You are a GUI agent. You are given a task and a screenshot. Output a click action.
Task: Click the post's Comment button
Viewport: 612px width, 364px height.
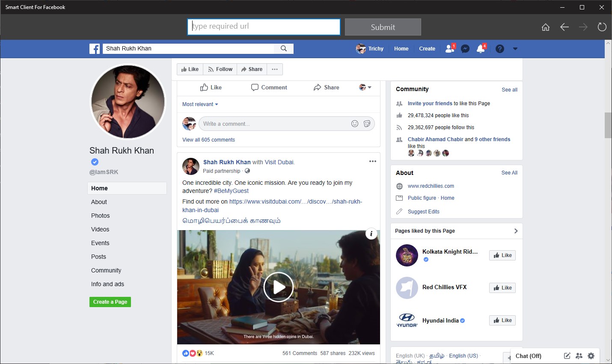coord(269,87)
